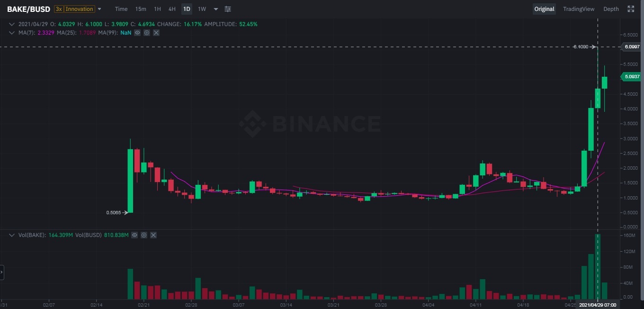Collapse the OHLC info row chevron
Viewport: 644px width, 309px height.
(12, 24)
